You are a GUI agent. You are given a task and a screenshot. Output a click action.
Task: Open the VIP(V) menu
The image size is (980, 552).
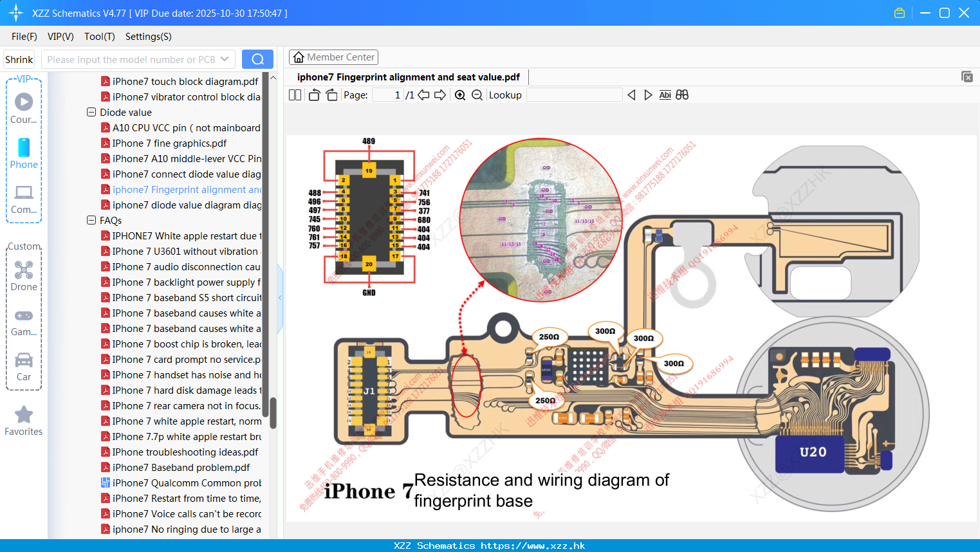[x=60, y=37]
